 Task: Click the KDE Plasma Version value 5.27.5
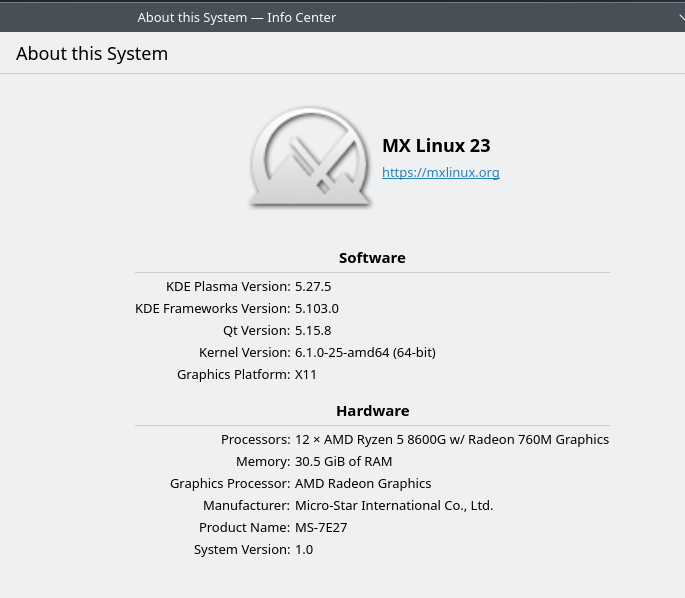(x=313, y=287)
